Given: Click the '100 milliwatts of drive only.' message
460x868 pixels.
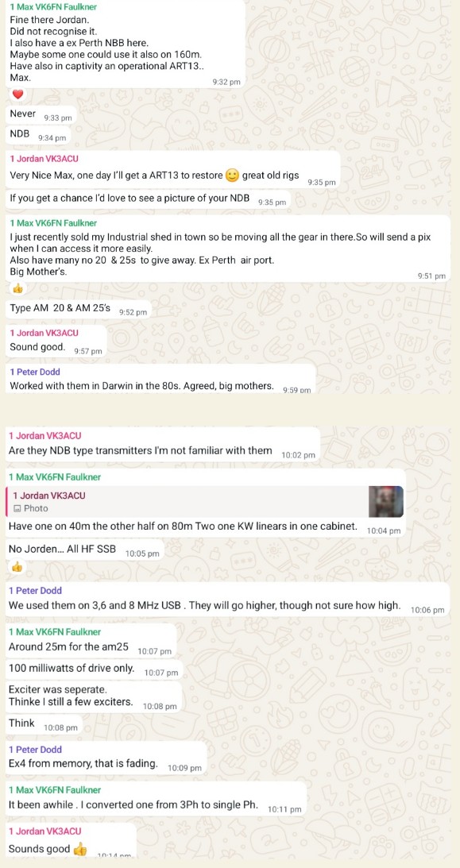Looking at the screenshot, I should (x=94, y=669).
